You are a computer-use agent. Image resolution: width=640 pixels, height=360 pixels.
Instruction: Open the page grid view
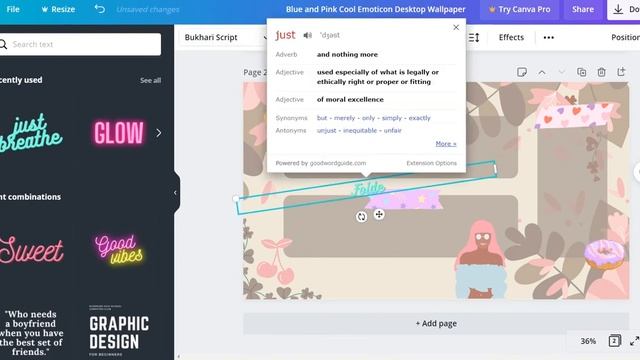(615, 341)
